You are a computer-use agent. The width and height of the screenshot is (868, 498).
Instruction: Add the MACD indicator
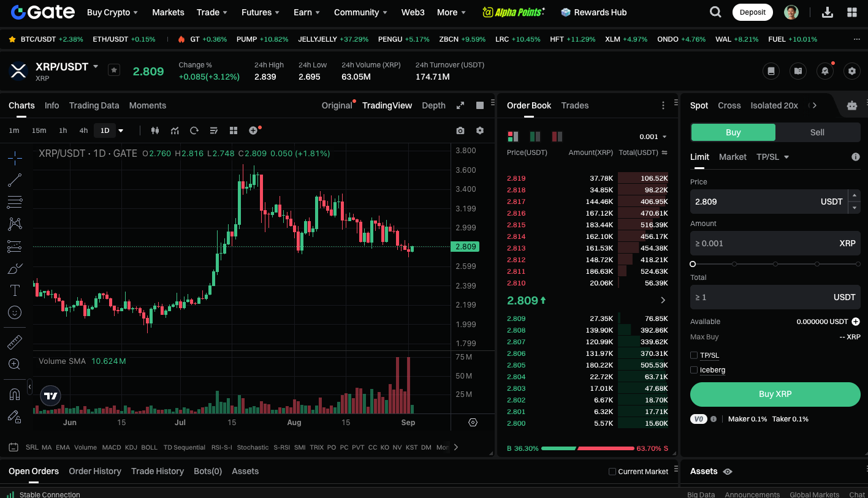click(112, 447)
